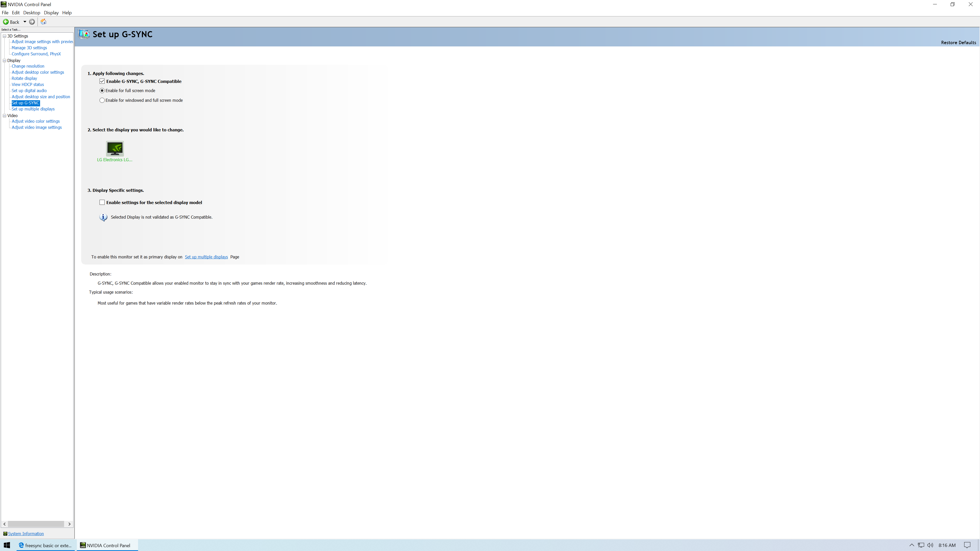
Task: Select Enable for full screen mode
Action: pos(102,91)
